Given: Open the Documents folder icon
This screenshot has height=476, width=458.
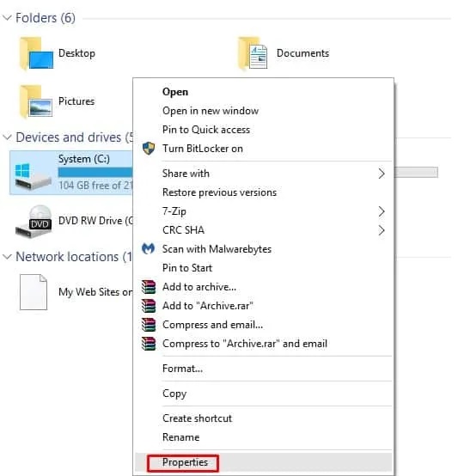Looking at the screenshot, I should (253, 53).
